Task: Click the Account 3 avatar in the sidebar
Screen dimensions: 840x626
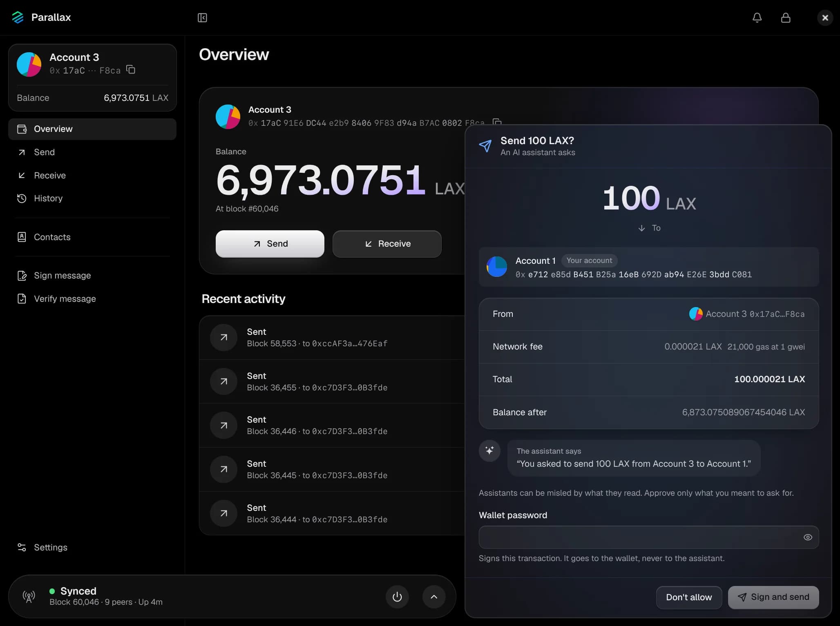Action: (x=29, y=64)
